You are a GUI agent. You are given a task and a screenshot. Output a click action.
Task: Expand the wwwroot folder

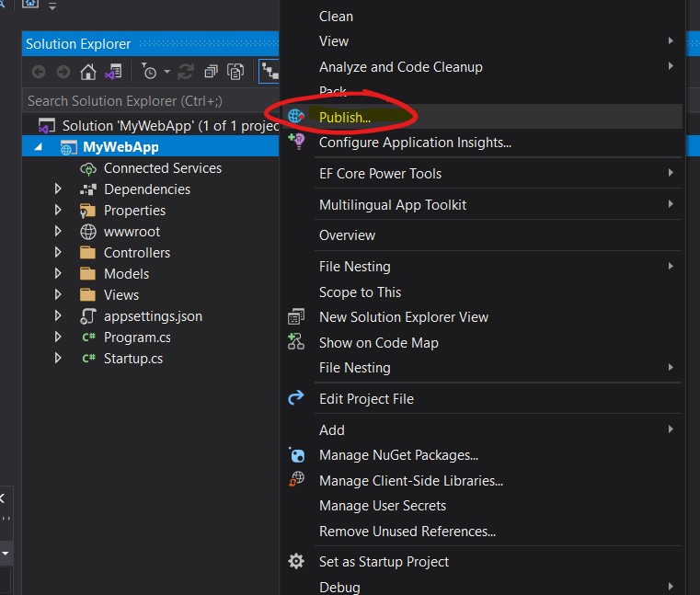[x=58, y=231]
